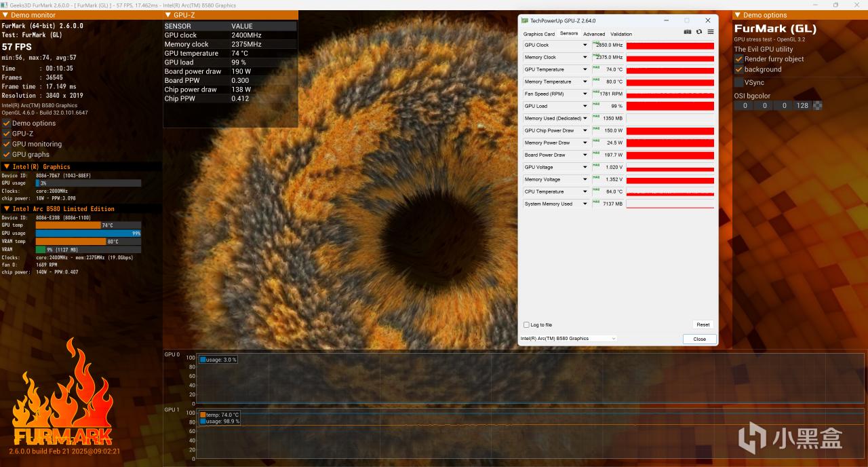Click the OSI bgcolor preview swatch
868x467 pixels.
click(x=818, y=105)
